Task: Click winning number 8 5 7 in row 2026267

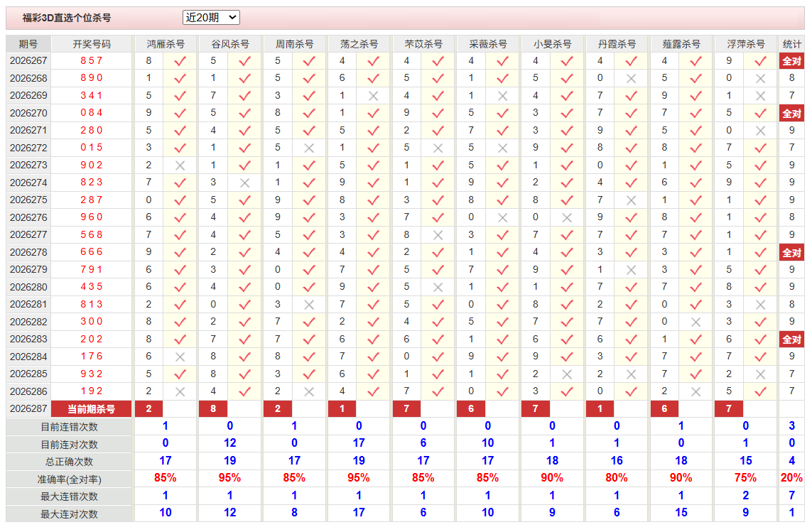Action: (x=92, y=61)
